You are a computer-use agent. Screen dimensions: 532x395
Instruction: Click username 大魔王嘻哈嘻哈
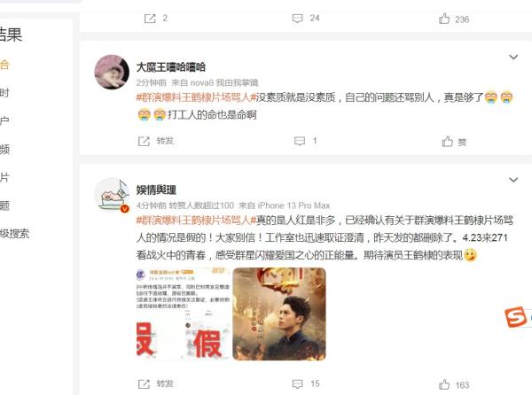(170, 67)
